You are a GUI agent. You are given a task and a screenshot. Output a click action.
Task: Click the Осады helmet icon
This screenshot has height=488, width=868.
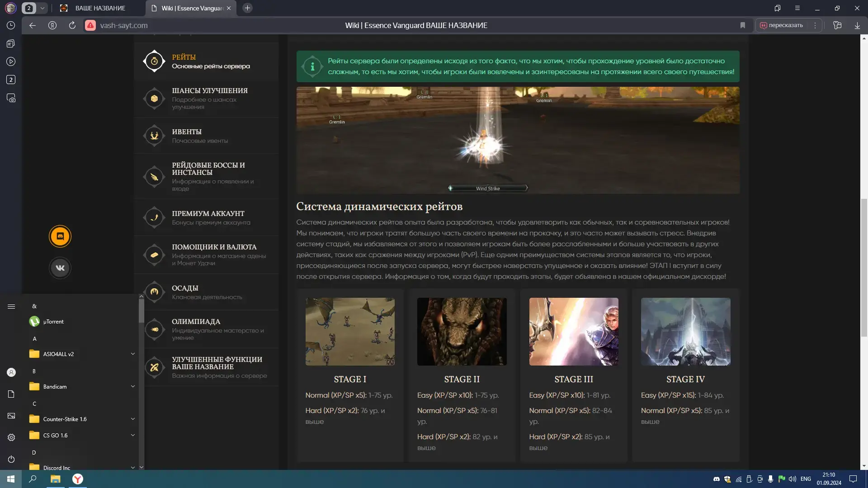point(154,292)
